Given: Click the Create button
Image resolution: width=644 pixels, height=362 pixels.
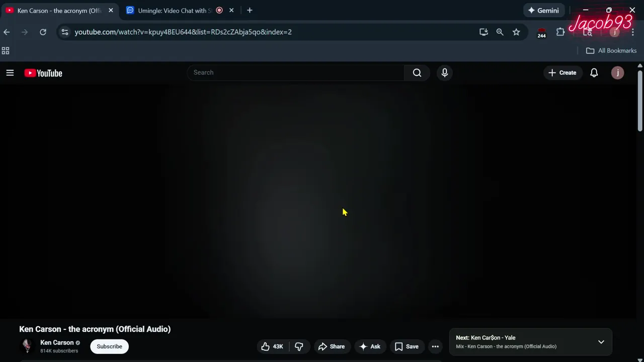Looking at the screenshot, I should coord(562,73).
